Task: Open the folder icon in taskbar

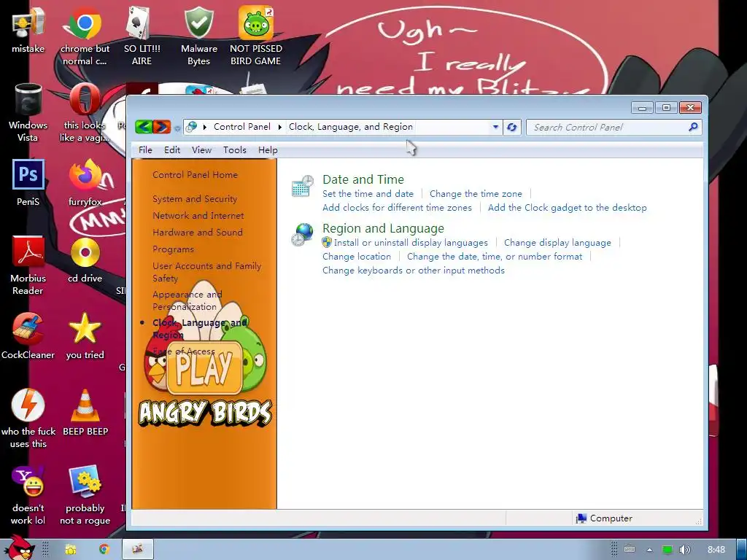Action: click(x=71, y=550)
